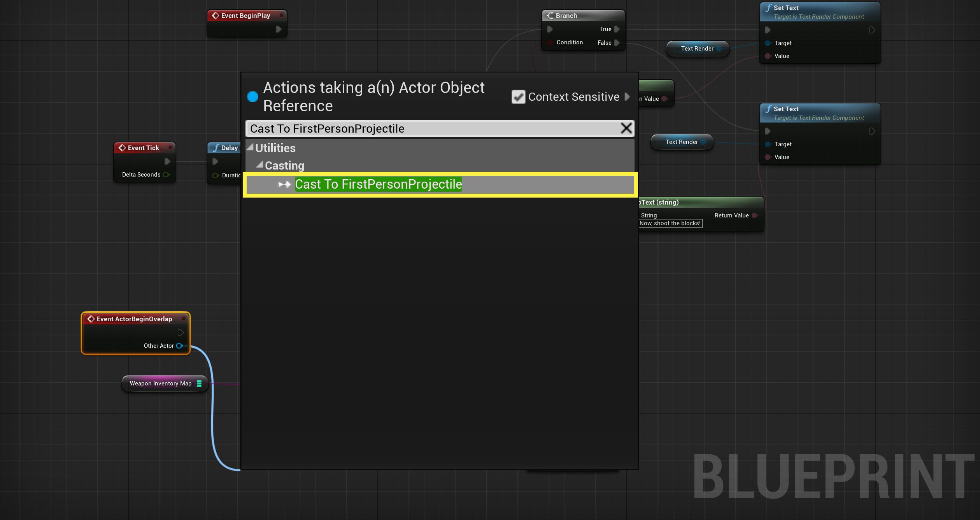
Task: Click the Event Tick node title
Action: point(143,148)
